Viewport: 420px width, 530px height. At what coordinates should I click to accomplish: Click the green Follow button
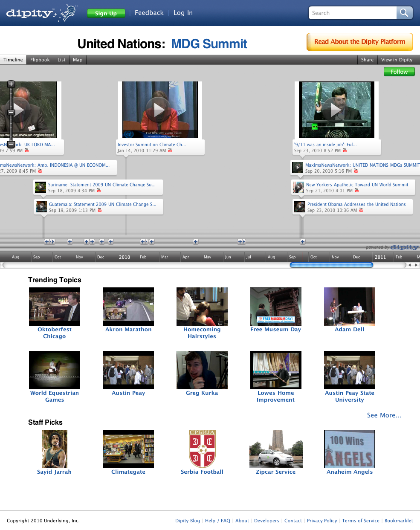[x=399, y=72]
